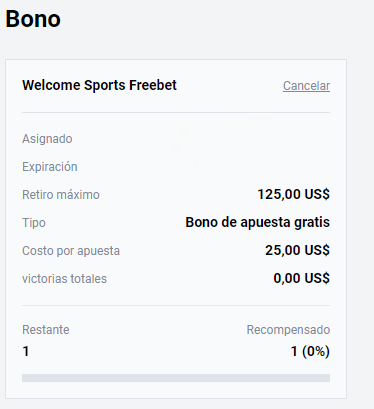Select the 1 (0%) rewarded value
The height and width of the screenshot is (409, 374).
coord(310,351)
